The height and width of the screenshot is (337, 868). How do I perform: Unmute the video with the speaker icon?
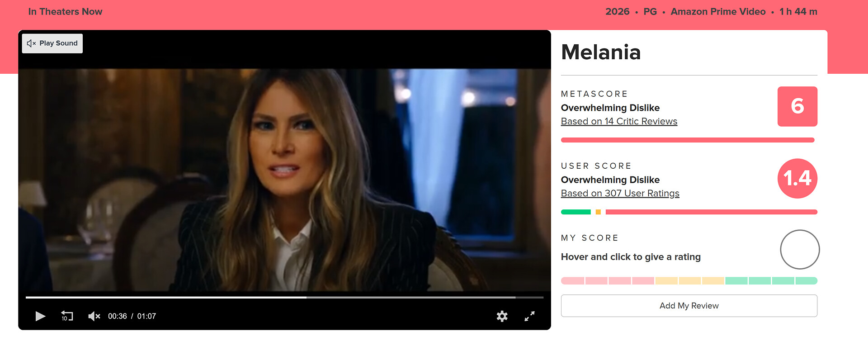click(94, 316)
